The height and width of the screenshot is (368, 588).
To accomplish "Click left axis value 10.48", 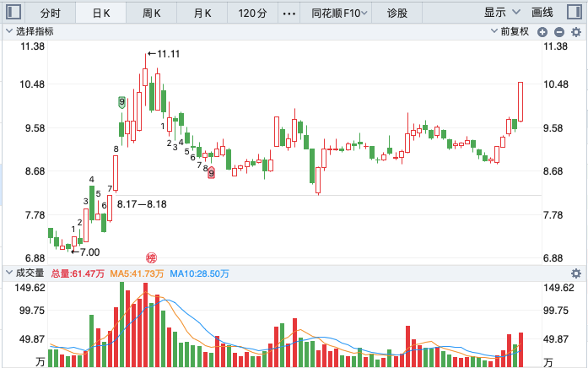I will 32,84.
